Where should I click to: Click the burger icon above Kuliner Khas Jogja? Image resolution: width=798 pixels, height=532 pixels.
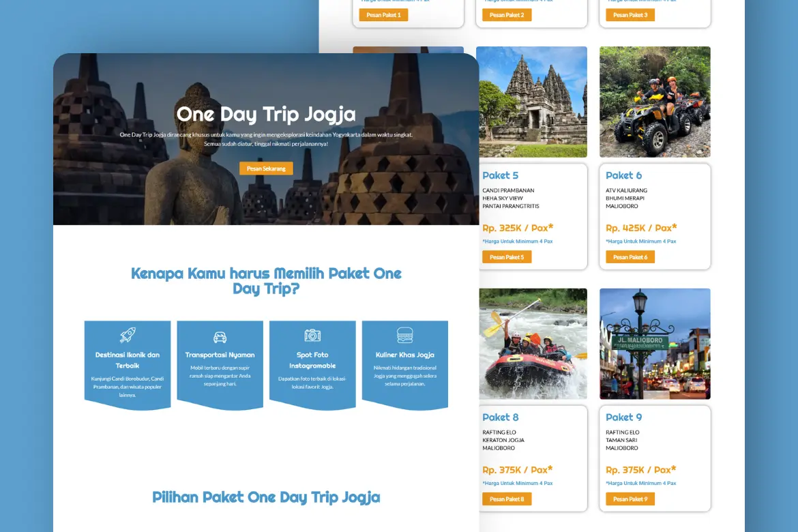[x=404, y=335]
